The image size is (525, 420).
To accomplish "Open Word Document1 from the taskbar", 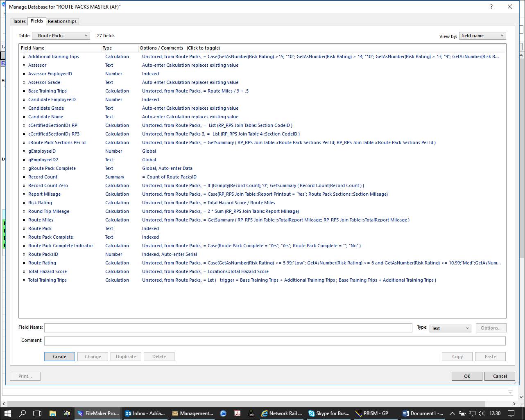I will tap(423, 413).
